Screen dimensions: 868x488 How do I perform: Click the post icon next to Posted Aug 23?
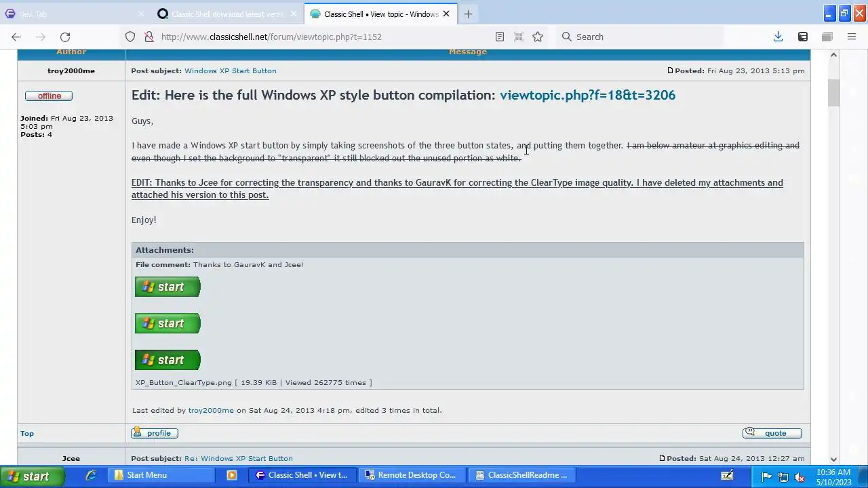(670, 70)
